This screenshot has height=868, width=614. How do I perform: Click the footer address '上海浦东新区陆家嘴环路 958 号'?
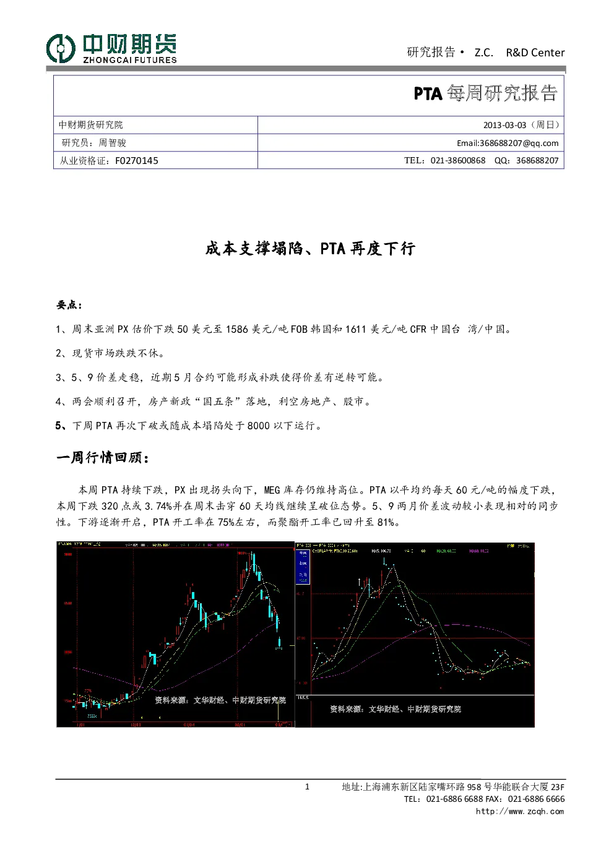pos(453,787)
